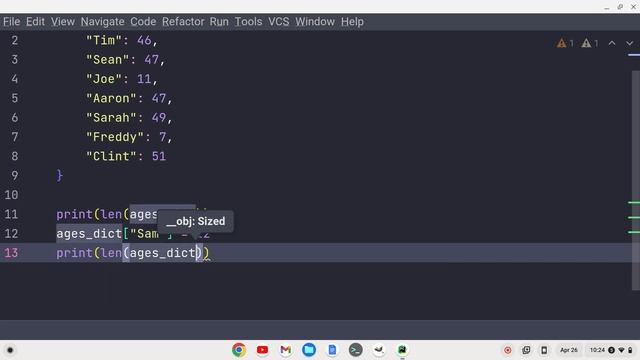640x360 pixels.
Task: Open the white bird app in shelf
Action: (x=379, y=350)
